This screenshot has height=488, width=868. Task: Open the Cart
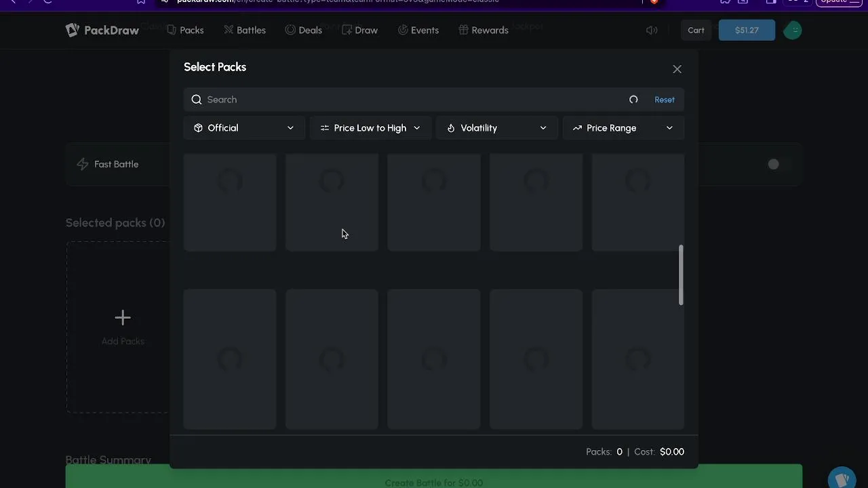click(696, 30)
